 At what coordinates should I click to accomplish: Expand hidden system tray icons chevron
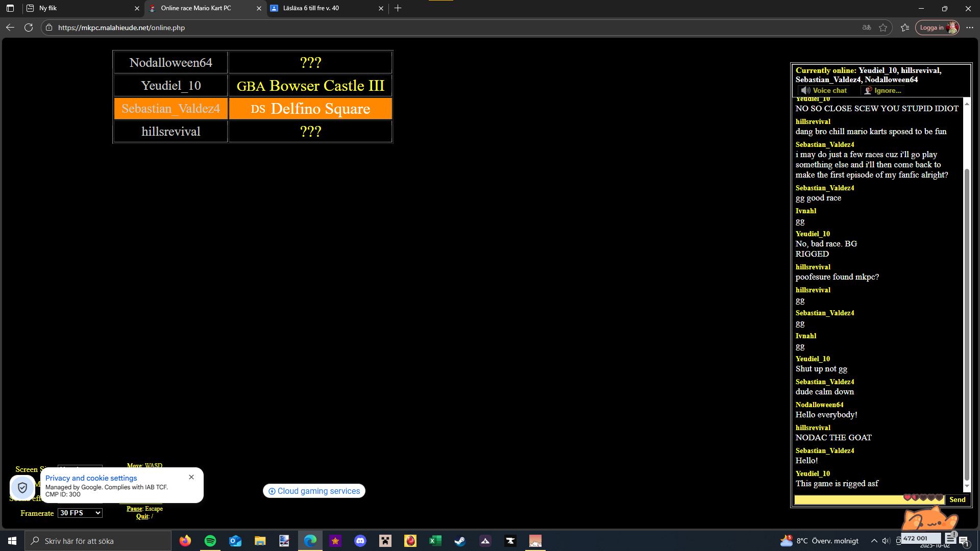pyautogui.click(x=874, y=541)
